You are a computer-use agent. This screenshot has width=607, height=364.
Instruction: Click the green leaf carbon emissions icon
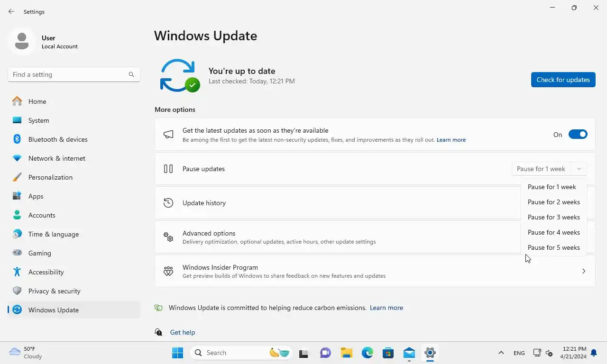[x=158, y=308]
